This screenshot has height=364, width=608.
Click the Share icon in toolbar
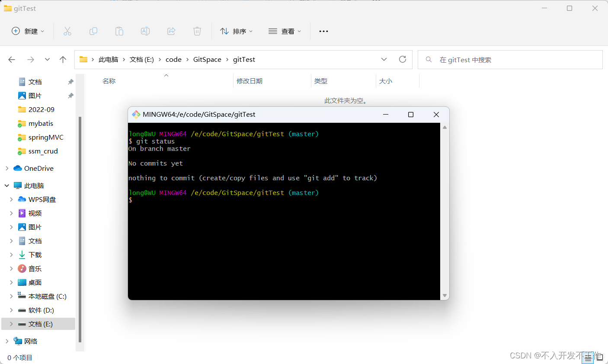[171, 31]
